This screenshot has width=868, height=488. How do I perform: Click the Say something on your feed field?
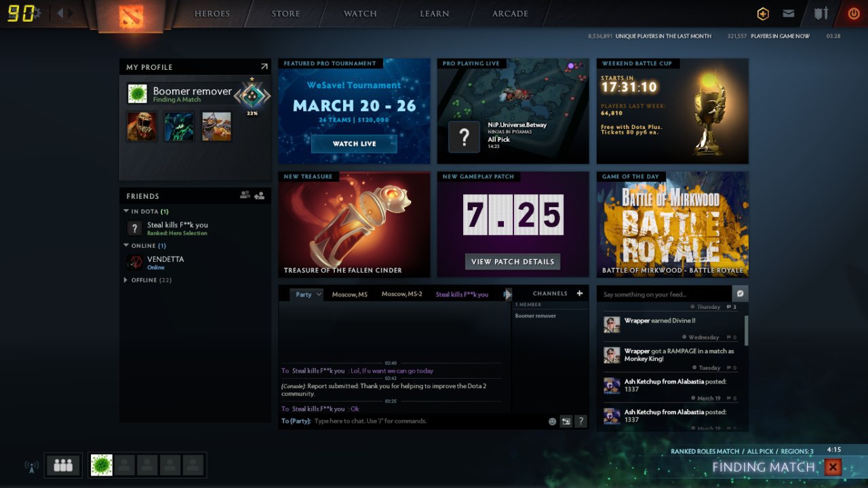point(665,295)
